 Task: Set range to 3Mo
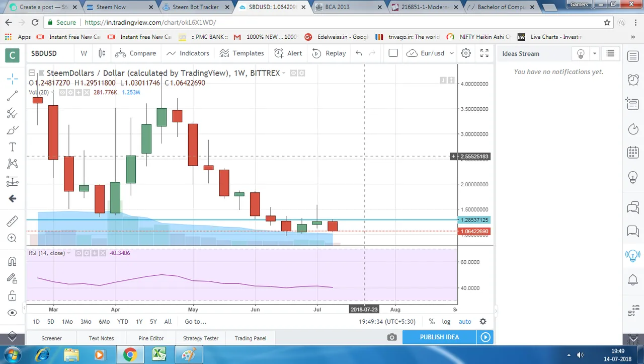(86, 322)
